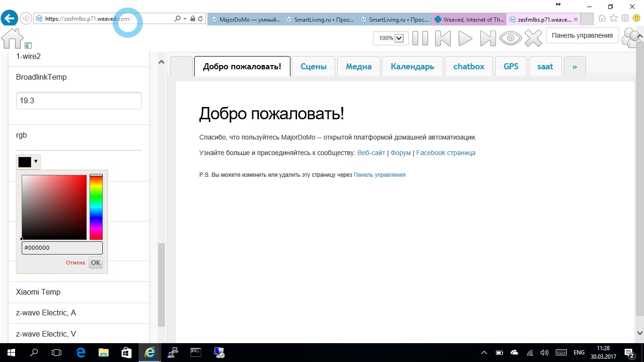Confirm the color with the OK button

click(x=95, y=263)
